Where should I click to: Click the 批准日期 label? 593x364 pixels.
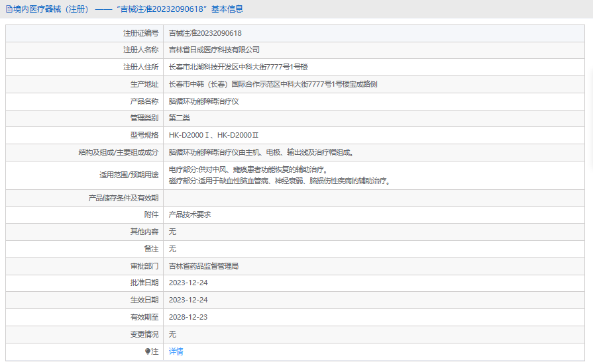point(144,283)
